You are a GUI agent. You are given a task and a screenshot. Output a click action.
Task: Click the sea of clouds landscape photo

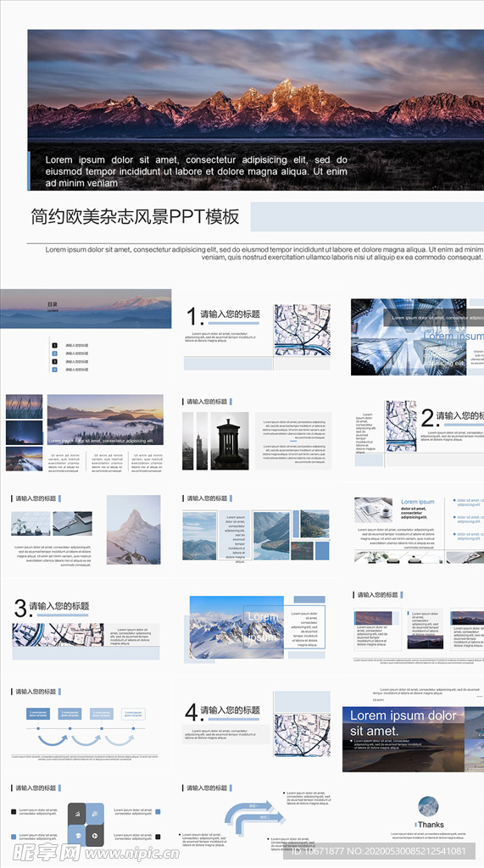(x=105, y=420)
